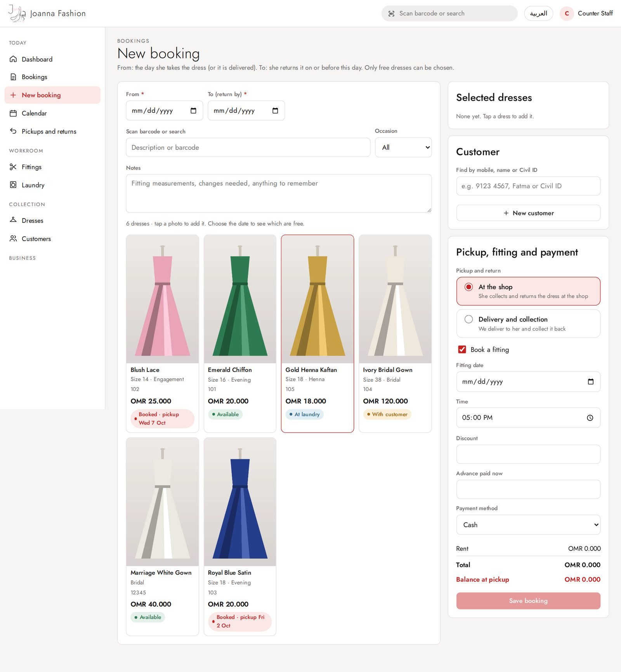The image size is (621, 672).
Task: Select the Emerald Chiffon dress photo
Action: [240, 299]
